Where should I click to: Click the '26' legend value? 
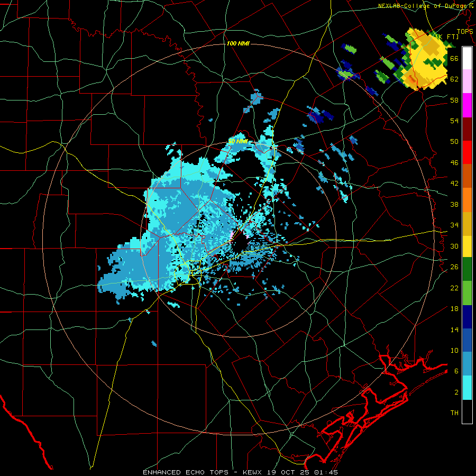[x=454, y=267]
